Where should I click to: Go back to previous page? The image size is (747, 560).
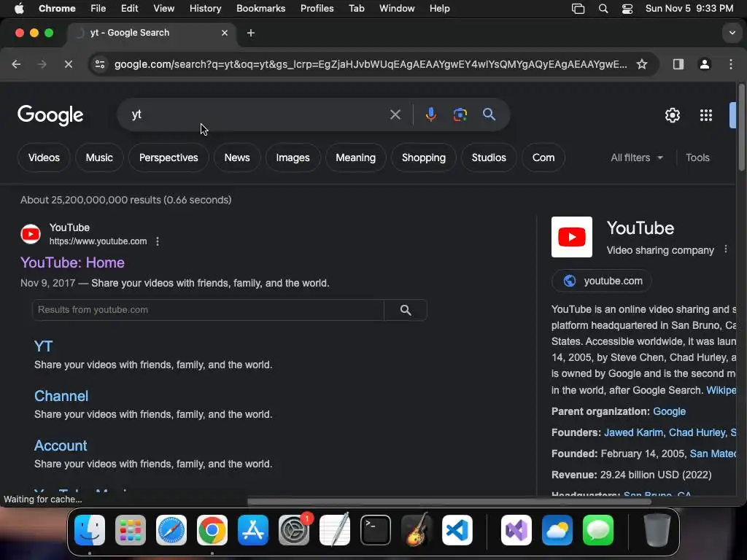coord(16,64)
